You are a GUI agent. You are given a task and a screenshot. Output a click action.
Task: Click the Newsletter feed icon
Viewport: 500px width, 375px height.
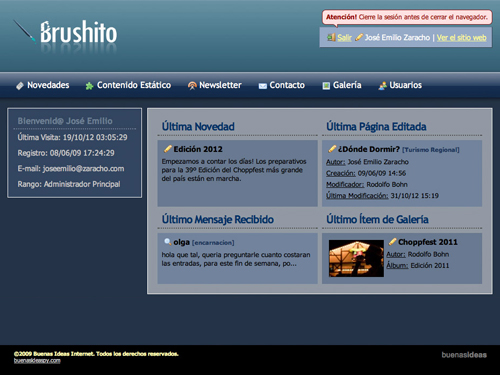[x=192, y=86]
